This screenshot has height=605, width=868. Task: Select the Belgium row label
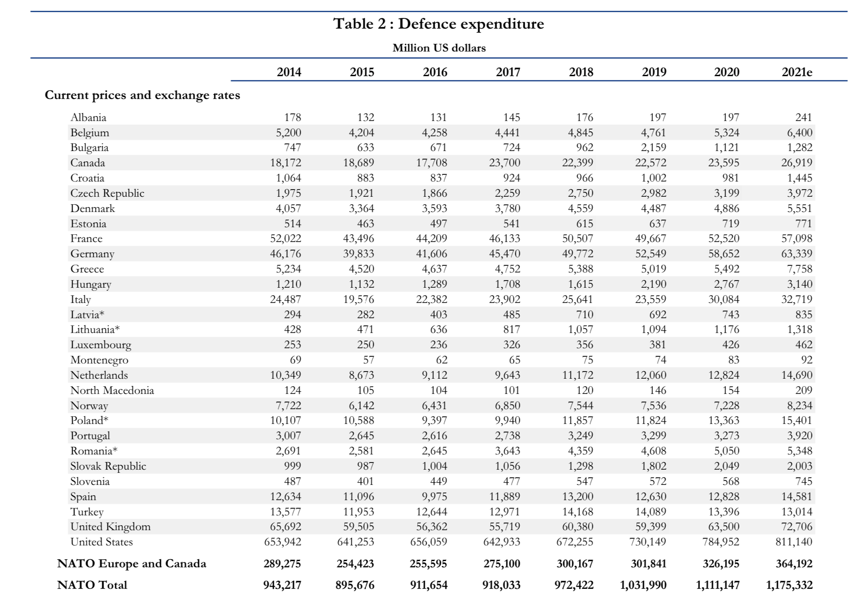(x=90, y=133)
